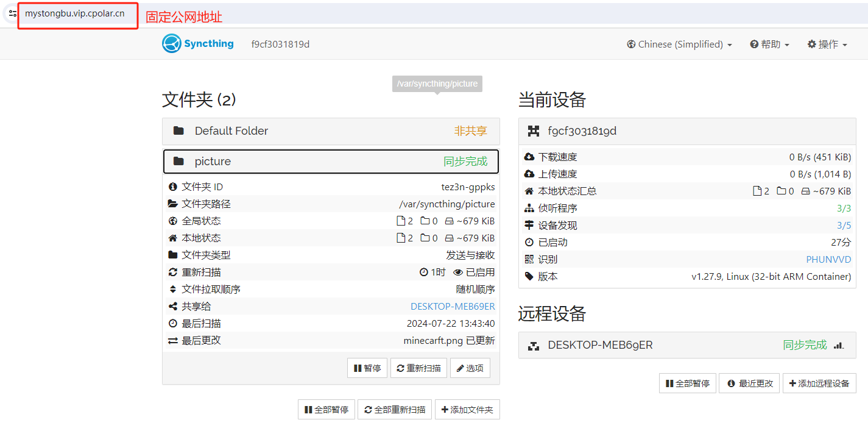Viewport: 868px width, 442px height.
Task: Click the refresh icon next to 重新扫描 row label
Action: pyautogui.click(x=173, y=272)
